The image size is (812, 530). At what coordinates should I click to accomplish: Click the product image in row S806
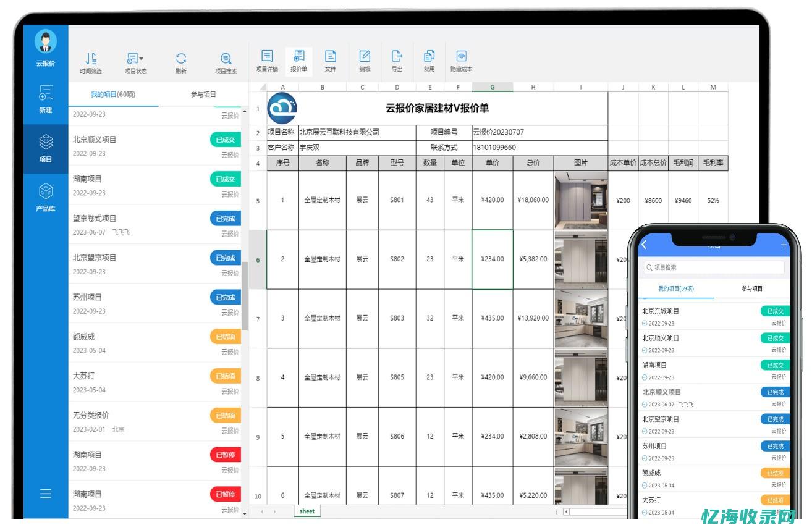point(581,437)
